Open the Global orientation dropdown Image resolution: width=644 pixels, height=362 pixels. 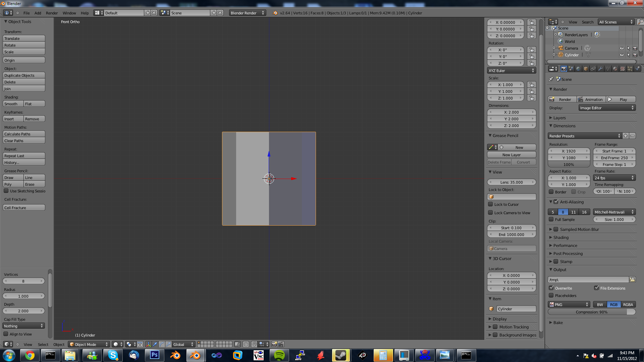coord(183,344)
